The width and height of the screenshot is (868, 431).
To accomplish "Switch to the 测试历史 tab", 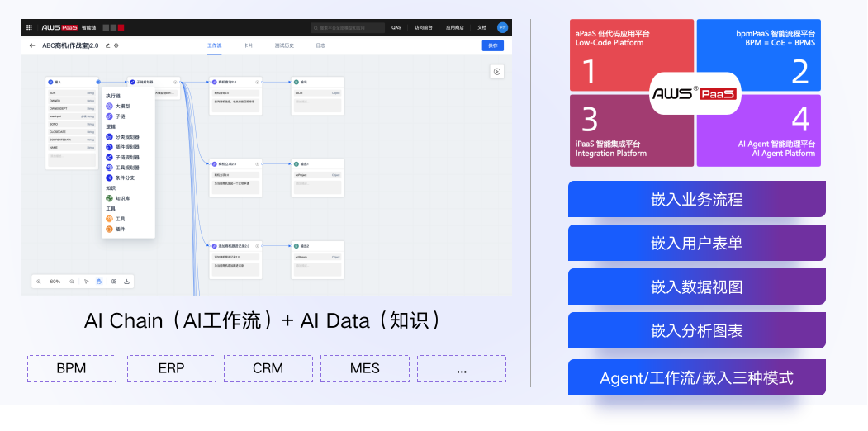I will (284, 46).
